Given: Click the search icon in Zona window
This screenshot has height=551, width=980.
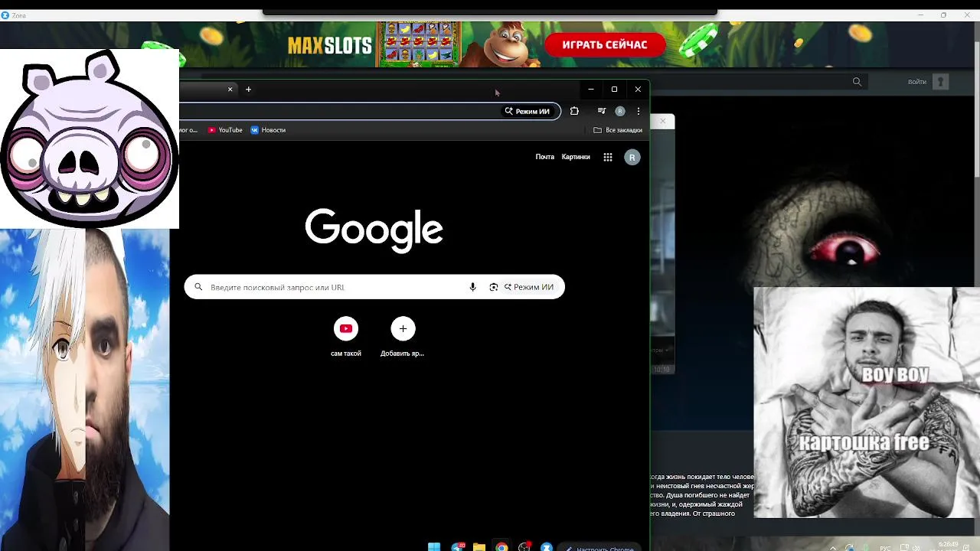Looking at the screenshot, I should [857, 82].
